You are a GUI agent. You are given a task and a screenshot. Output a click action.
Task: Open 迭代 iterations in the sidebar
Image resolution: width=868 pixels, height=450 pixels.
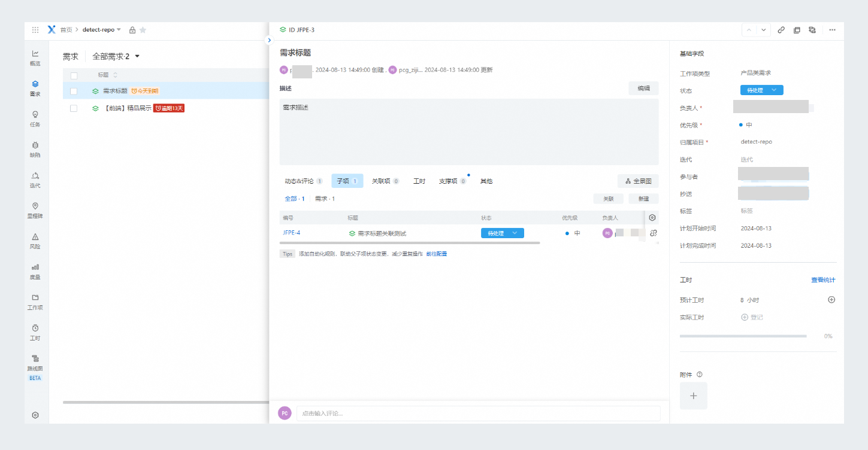click(35, 180)
